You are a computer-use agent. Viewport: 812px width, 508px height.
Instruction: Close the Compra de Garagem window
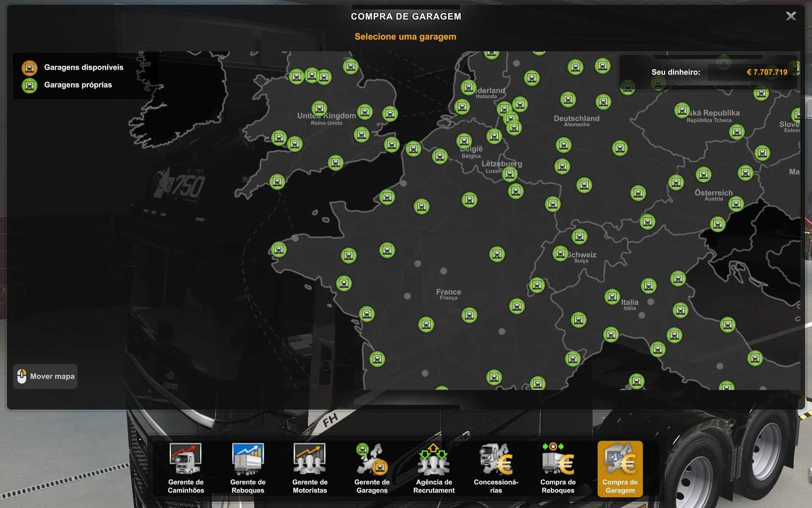(791, 16)
